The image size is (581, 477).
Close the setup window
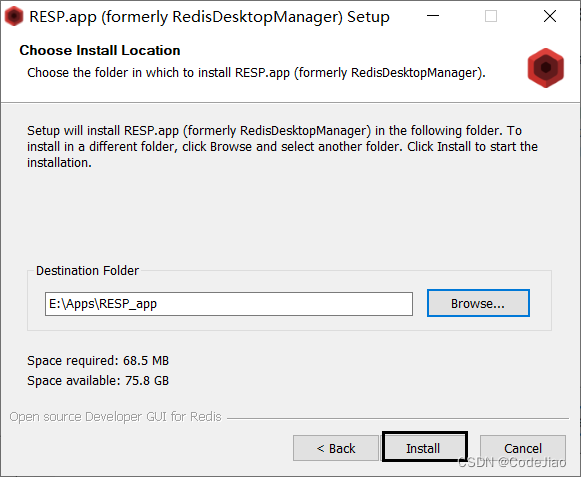pos(550,16)
